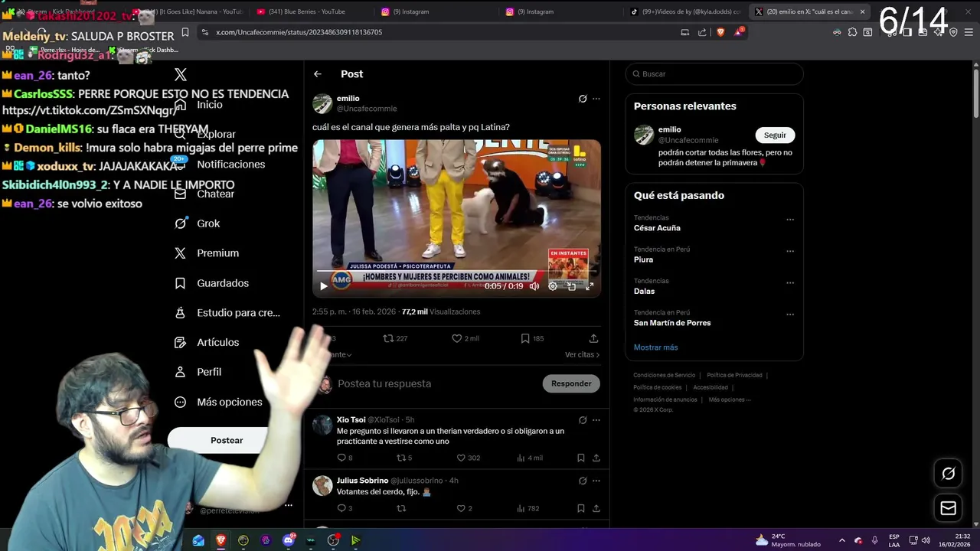Show hidden system tray icons chevron
The height and width of the screenshot is (551, 980).
841,540
